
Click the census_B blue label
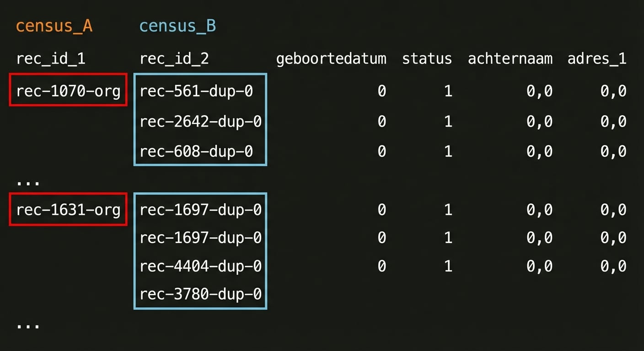(177, 26)
